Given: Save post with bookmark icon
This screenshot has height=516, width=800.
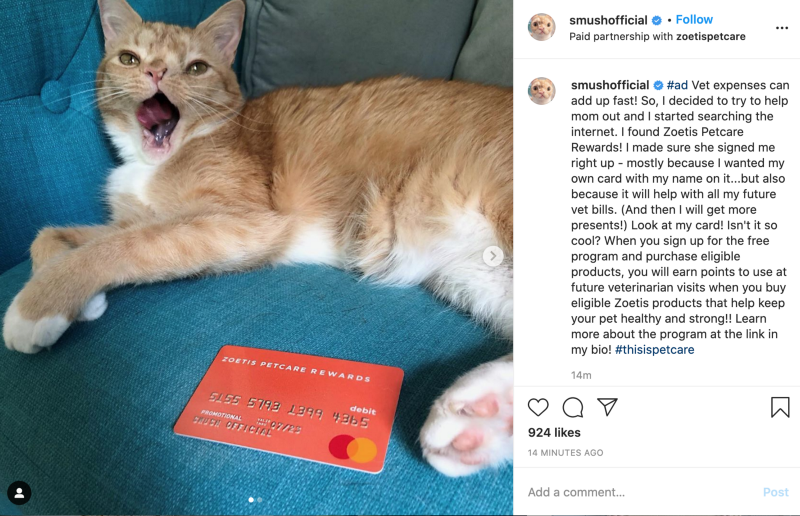Looking at the screenshot, I should click(x=780, y=407).
